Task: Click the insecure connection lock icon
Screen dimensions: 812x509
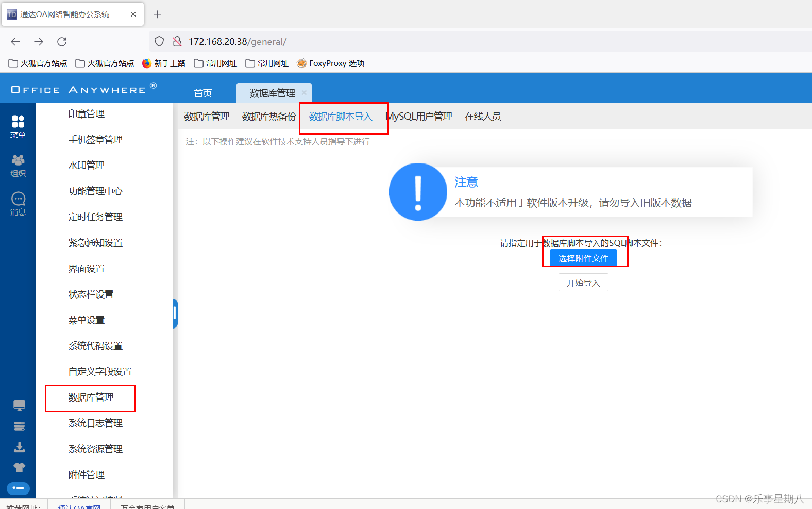Action: click(177, 42)
